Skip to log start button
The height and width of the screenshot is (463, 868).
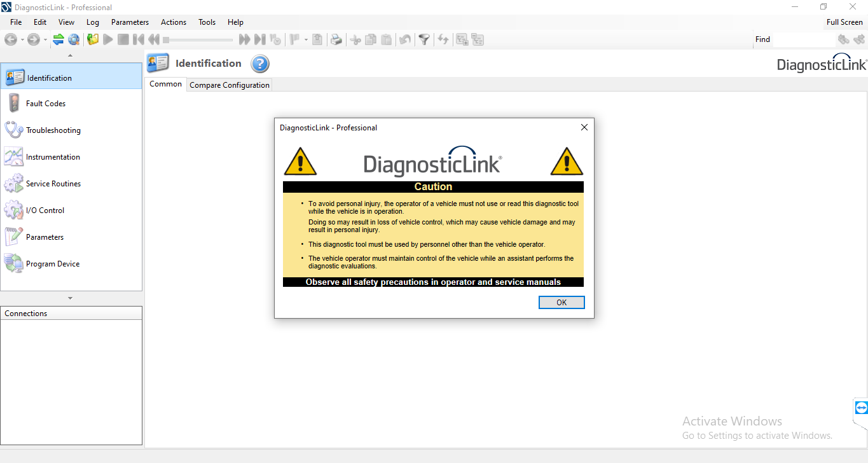pyautogui.click(x=139, y=39)
